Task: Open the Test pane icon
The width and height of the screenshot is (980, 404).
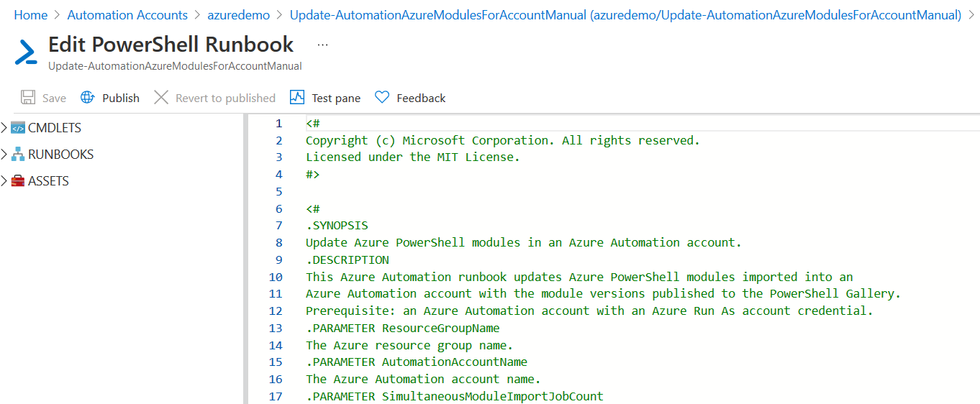Action: (x=297, y=98)
